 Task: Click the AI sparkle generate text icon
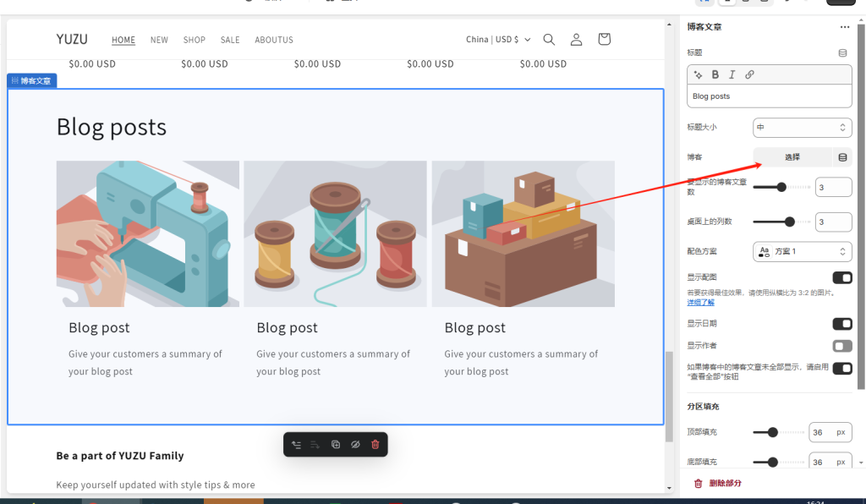699,74
